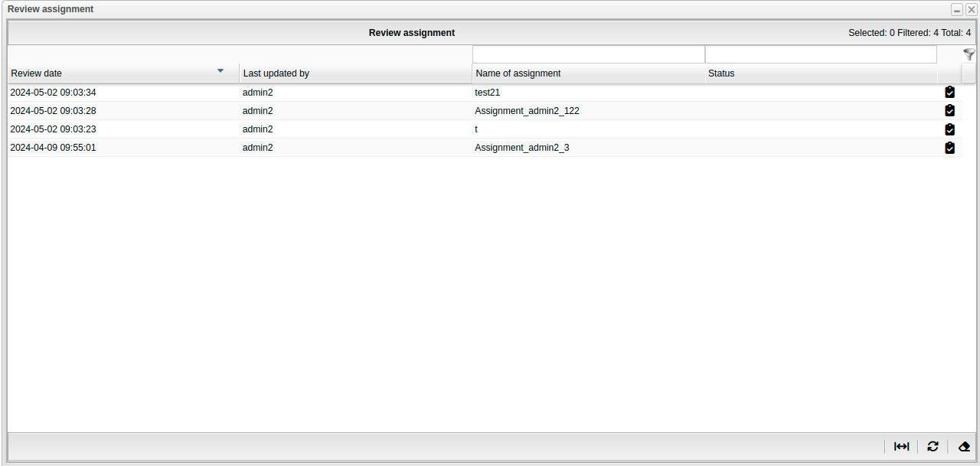
Task: Refresh the review assignment table
Action: [x=932, y=446]
